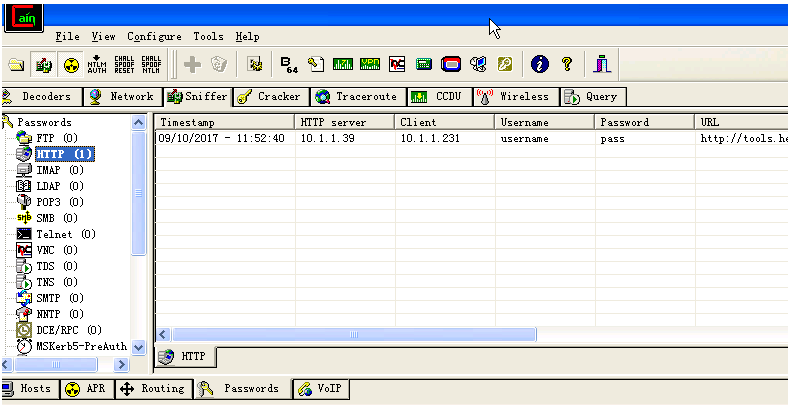Toggle the Start/Stop Sniffer toolbar button
Screen dimensions: 788x405
[x=44, y=64]
